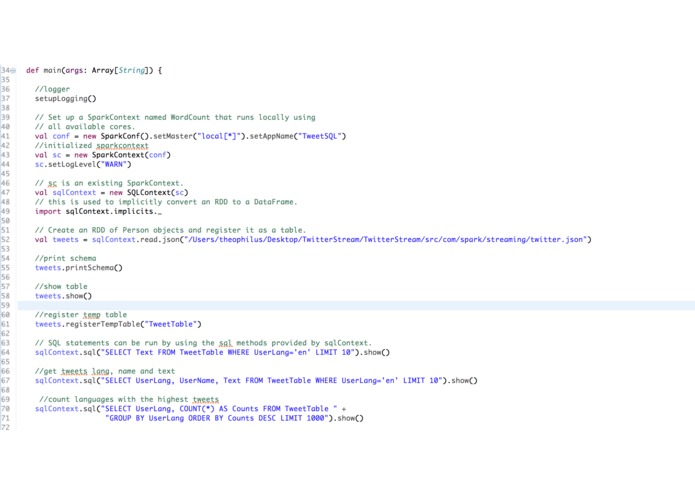Click the 'GROUP BY UserLang ORDER BY Counts' line
The width and height of the screenshot is (695, 494).
pos(234,418)
